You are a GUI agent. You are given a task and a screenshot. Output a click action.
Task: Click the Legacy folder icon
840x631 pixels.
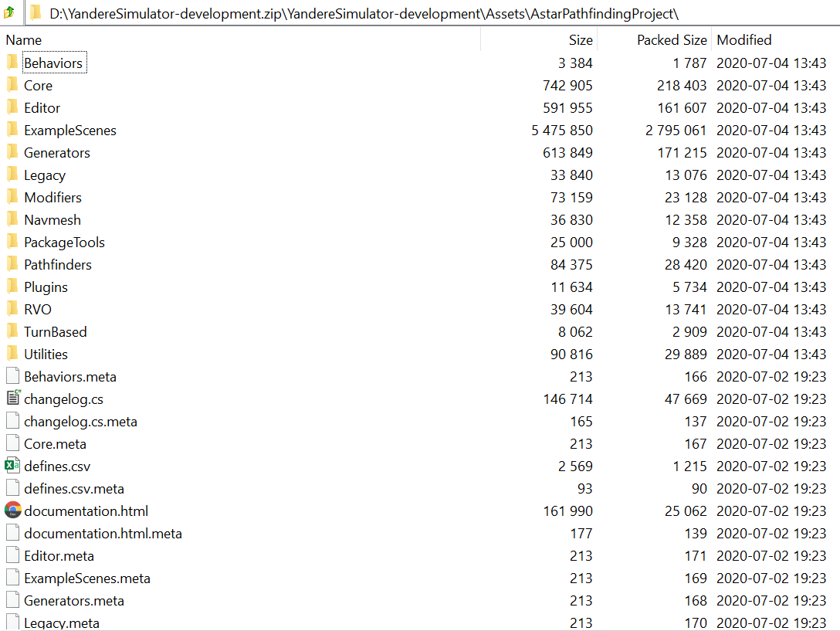click(12, 175)
